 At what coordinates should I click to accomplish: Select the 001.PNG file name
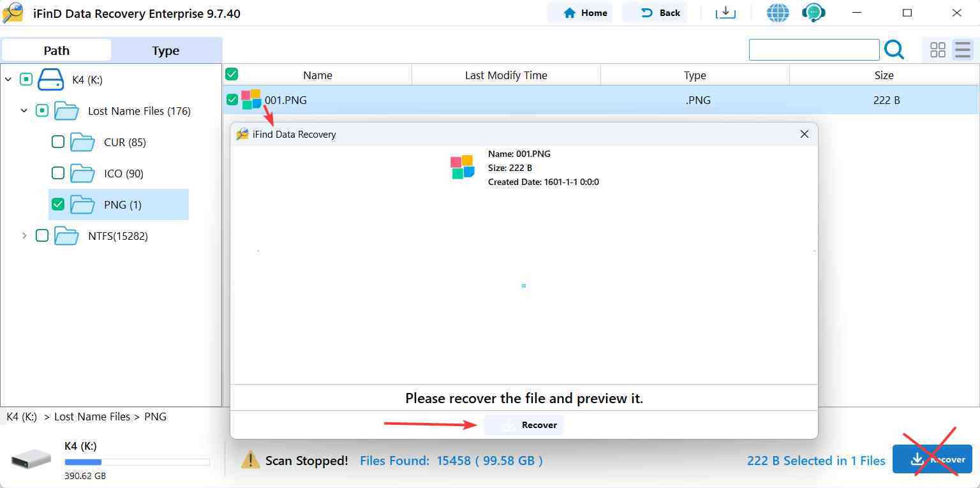click(x=286, y=100)
